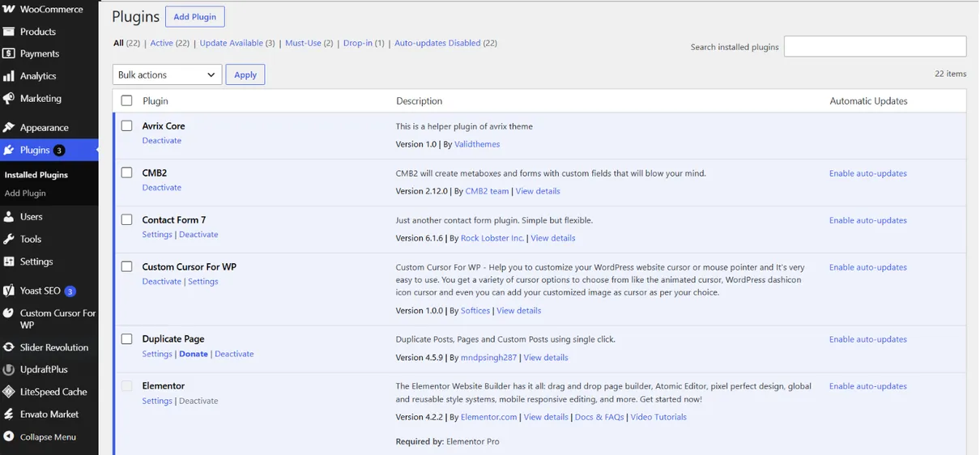Deactivate the Duplicate Page plugin
Screen dimensions: 980x455
(x=234, y=355)
